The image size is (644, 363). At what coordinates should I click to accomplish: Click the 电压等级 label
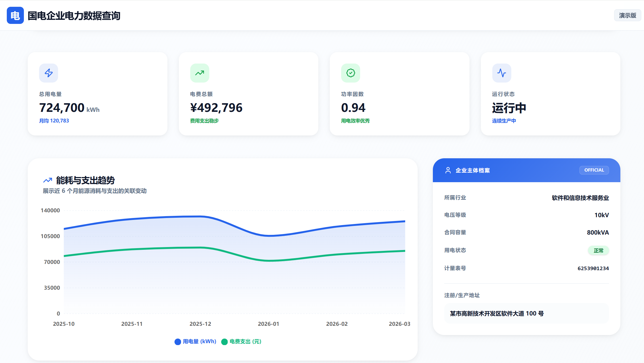[x=455, y=215]
